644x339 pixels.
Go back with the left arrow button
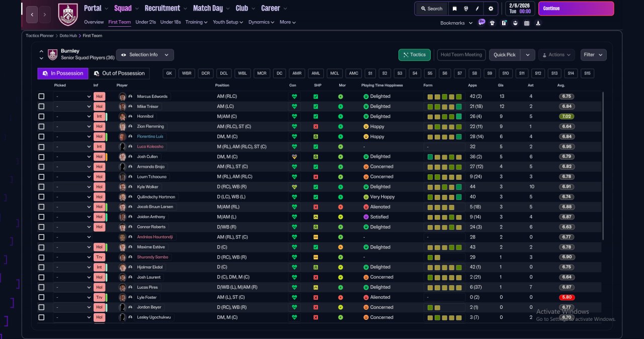click(x=32, y=15)
